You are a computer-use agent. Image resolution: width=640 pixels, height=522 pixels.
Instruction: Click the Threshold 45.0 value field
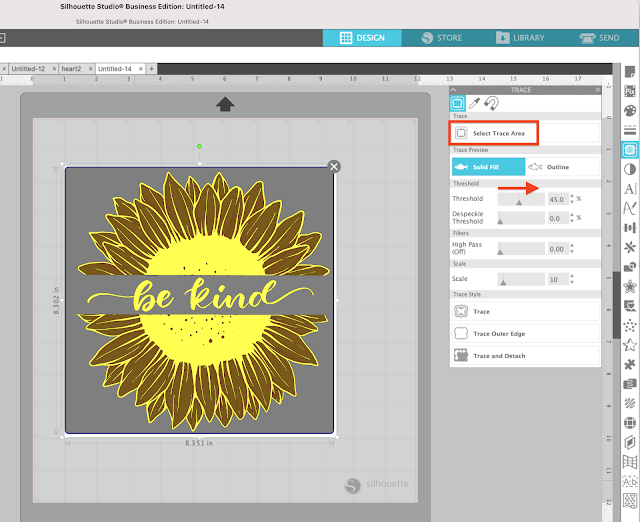558,199
